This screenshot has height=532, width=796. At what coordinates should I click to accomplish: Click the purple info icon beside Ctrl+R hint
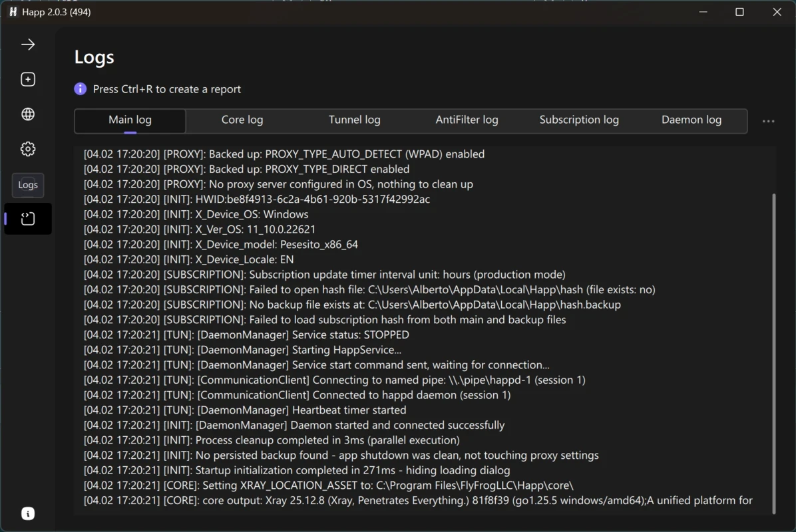81,88
